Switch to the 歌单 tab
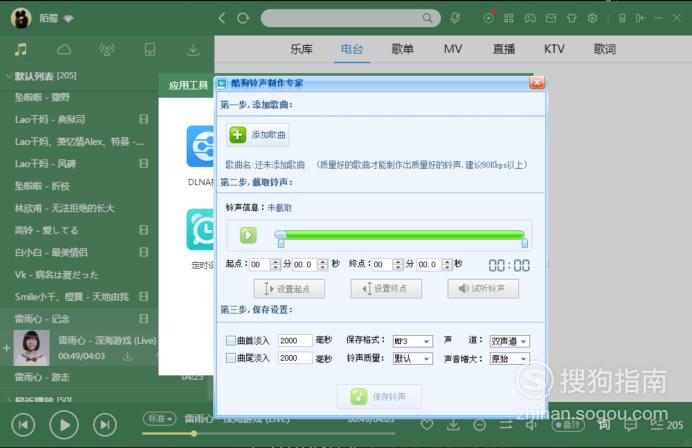Image resolution: width=692 pixels, height=448 pixels. point(402,49)
